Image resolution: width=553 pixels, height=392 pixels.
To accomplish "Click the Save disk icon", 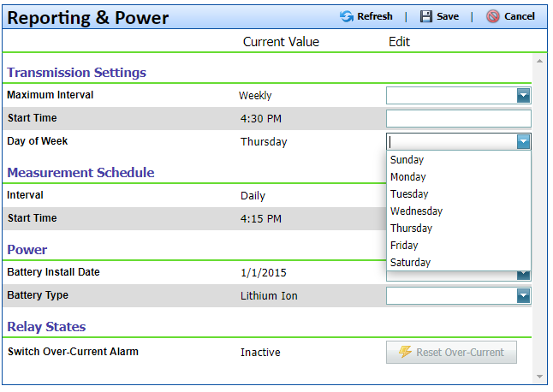I will (425, 16).
